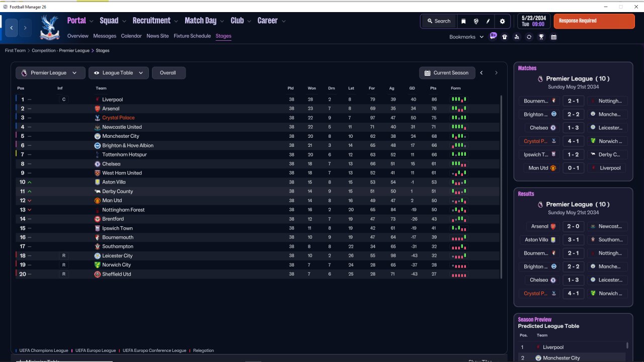Click the Current Season button
Viewport: 644px width, 362px height.
click(447, 73)
